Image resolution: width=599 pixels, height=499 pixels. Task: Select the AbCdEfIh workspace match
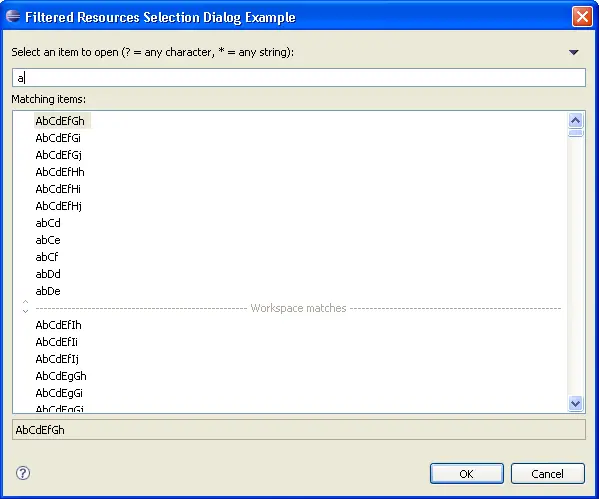(x=58, y=325)
